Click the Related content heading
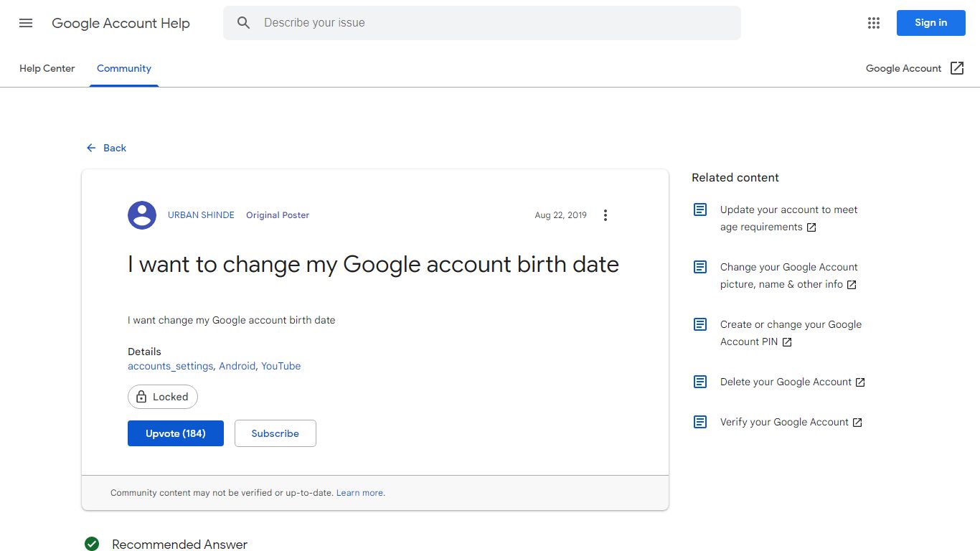Screen dimensions: 980x551 tap(735, 177)
